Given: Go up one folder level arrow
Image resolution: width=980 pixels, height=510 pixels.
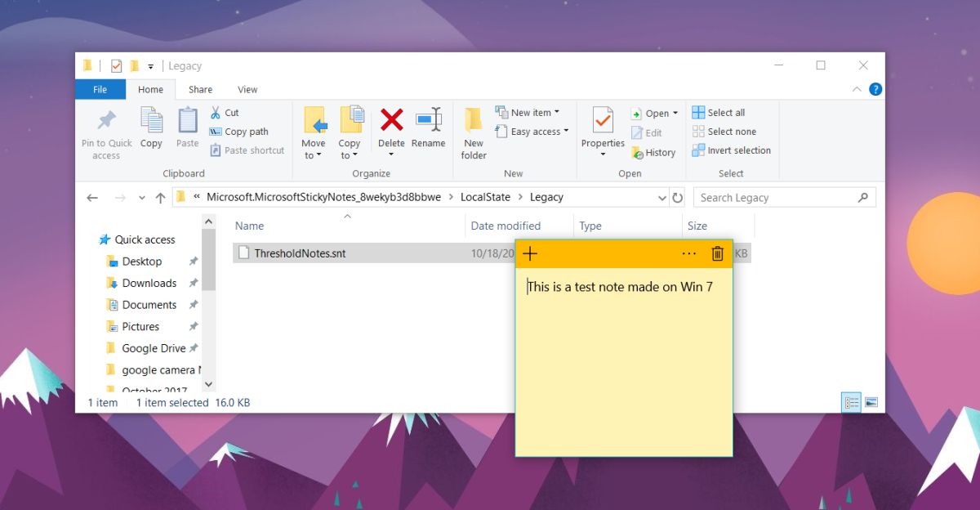Looking at the screenshot, I should click(160, 198).
